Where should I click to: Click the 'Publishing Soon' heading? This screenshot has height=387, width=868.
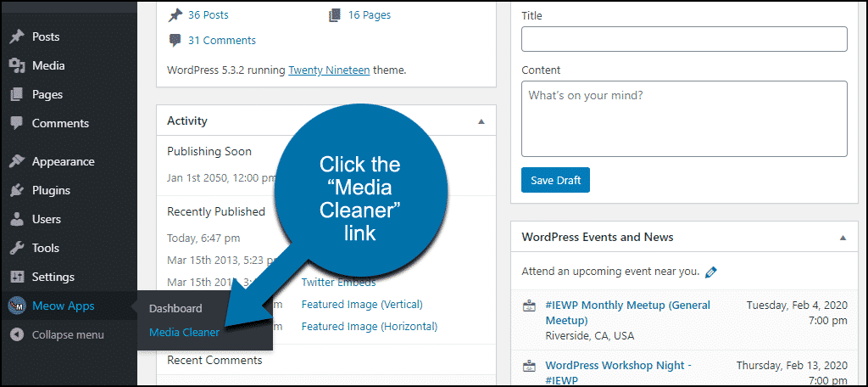pyautogui.click(x=209, y=151)
